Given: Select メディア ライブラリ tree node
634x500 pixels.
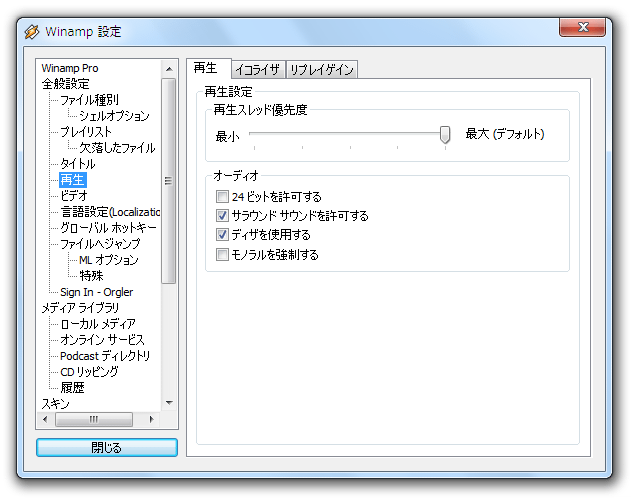Looking at the screenshot, I should click(x=80, y=308).
